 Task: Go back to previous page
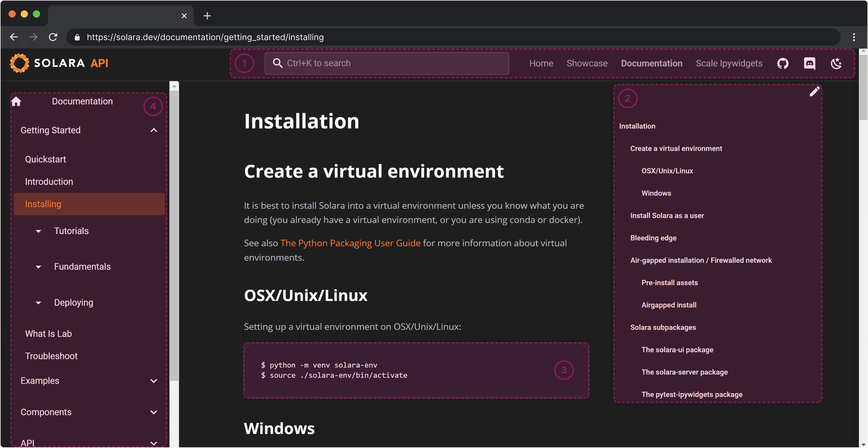(14, 37)
